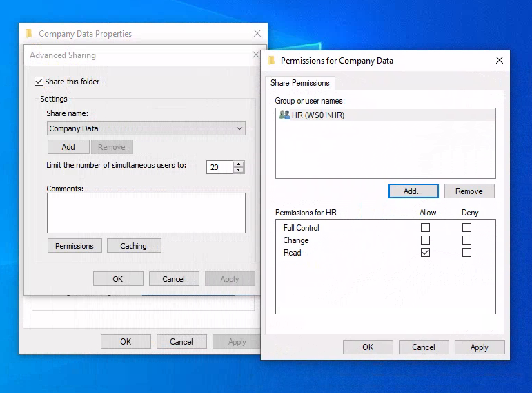532x393 pixels.
Task: Check Allow Full Control for HR
Action: click(425, 228)
